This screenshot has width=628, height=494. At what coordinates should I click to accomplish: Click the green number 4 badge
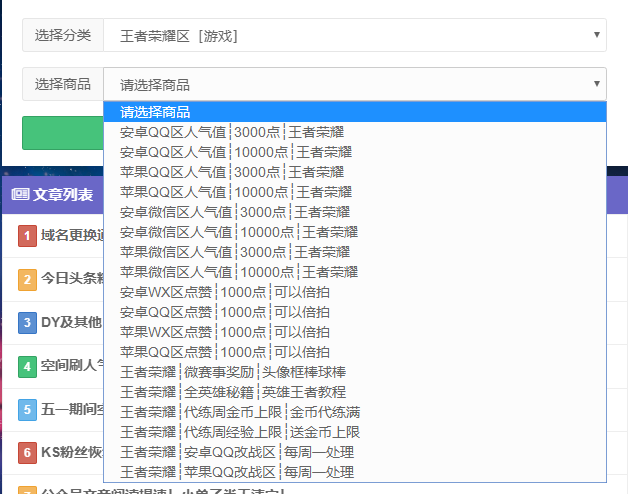[27, 366]
